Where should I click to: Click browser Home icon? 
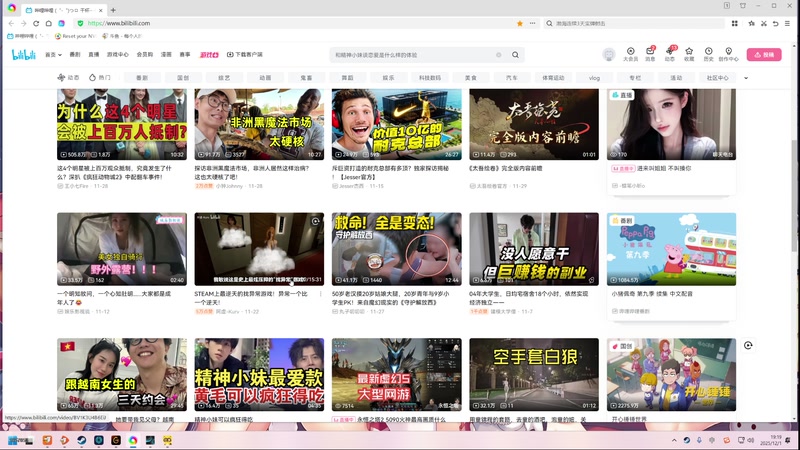point(49,23)
